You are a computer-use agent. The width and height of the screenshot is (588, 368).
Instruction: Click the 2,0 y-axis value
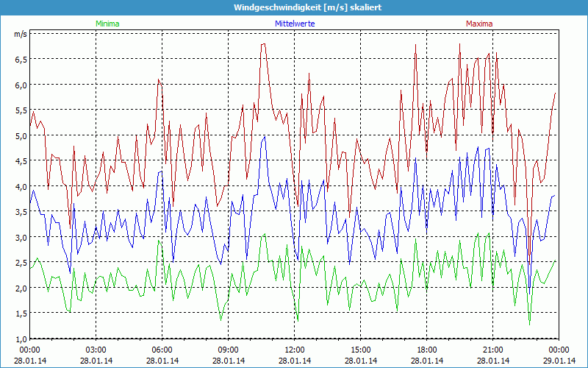pos(21,289)
